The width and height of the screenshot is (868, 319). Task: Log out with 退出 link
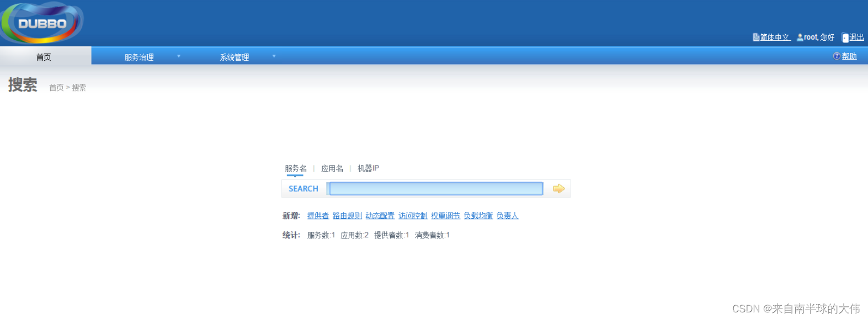coord(856,38)
